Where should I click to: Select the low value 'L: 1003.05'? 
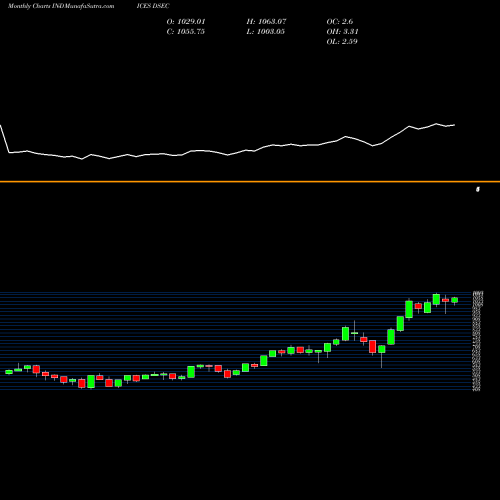pyautogui.click(x=266, y=32)
